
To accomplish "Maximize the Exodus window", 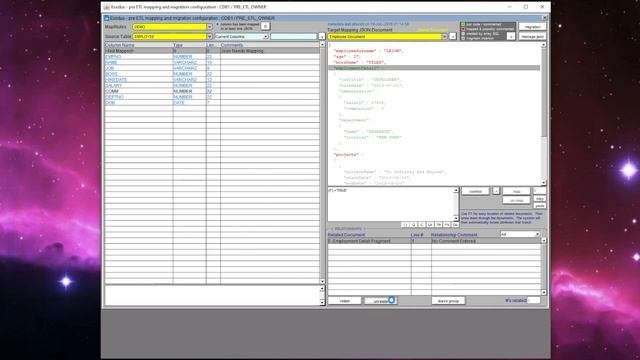I will click(526, 7).
